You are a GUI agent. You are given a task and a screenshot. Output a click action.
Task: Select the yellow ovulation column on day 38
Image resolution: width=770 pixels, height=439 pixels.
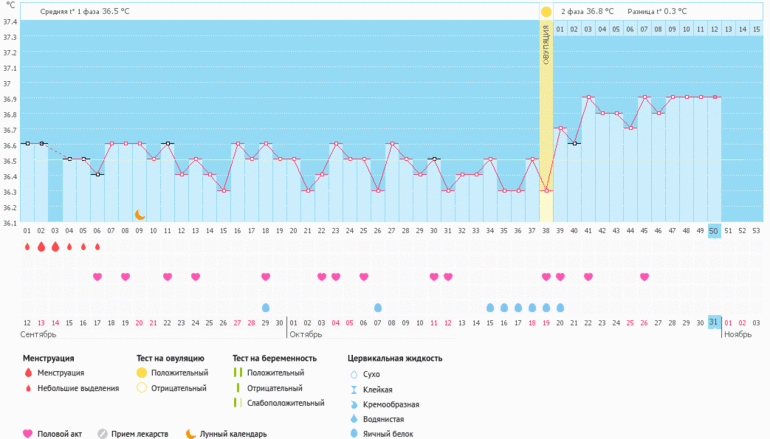click(x=546, y=120)
